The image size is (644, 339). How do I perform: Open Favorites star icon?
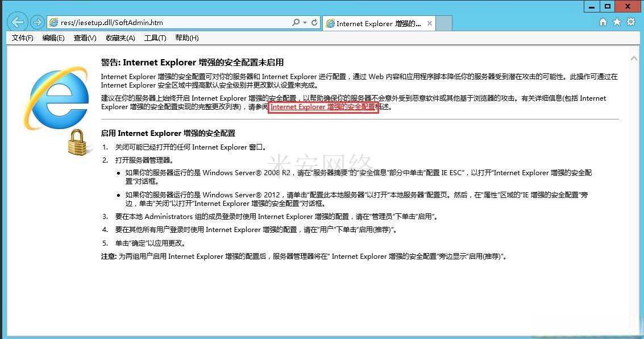[x=617, y=22]
